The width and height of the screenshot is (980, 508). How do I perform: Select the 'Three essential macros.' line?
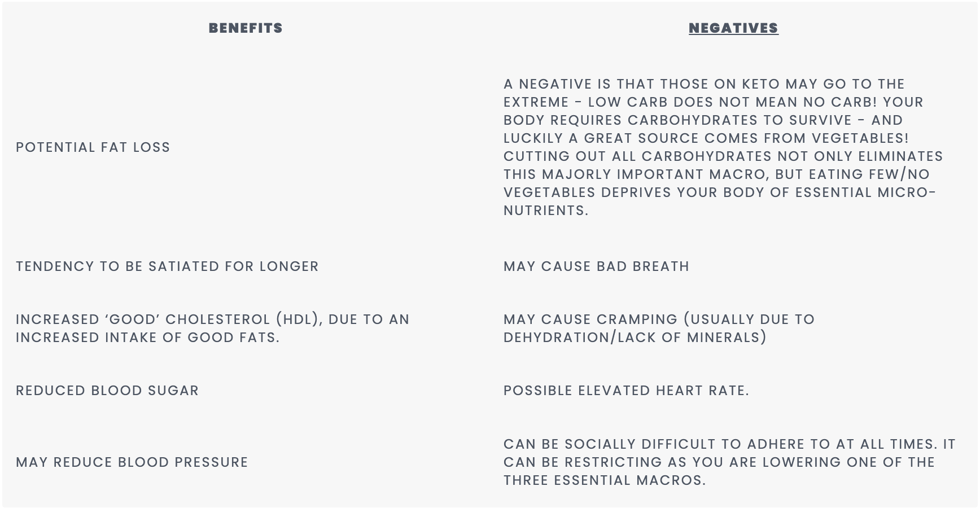pyautogui.click(x=605, y=480)
